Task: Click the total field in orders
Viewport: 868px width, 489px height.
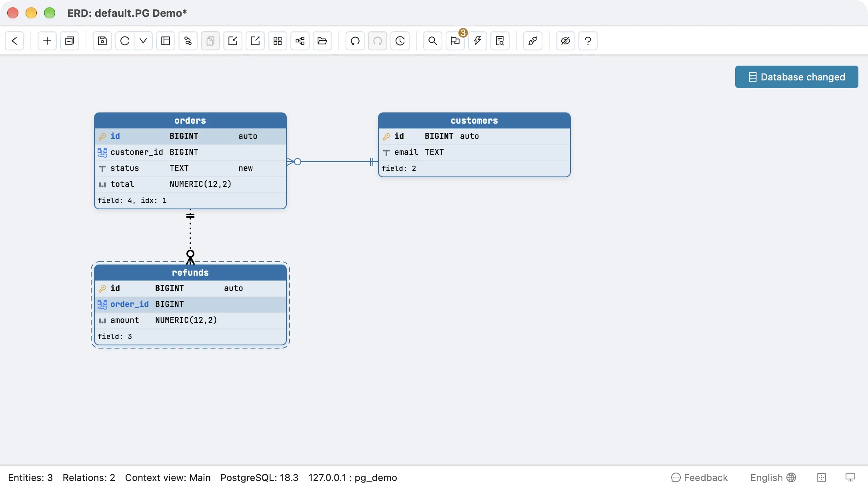Action: (190, 184)
